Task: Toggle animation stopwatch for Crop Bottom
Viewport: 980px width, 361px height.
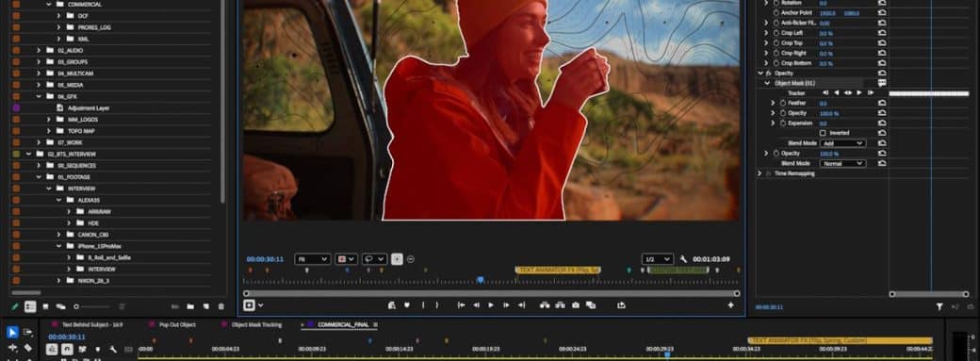Action: click(x=776, y=63)
